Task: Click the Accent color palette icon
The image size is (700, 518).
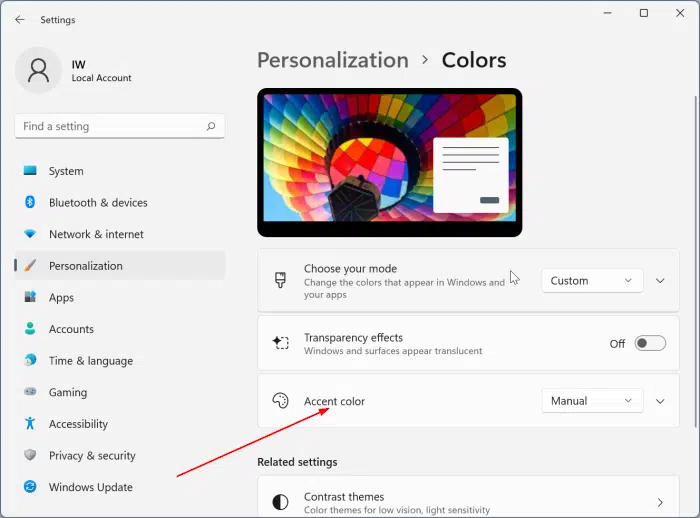Action: tap(280, 401)
